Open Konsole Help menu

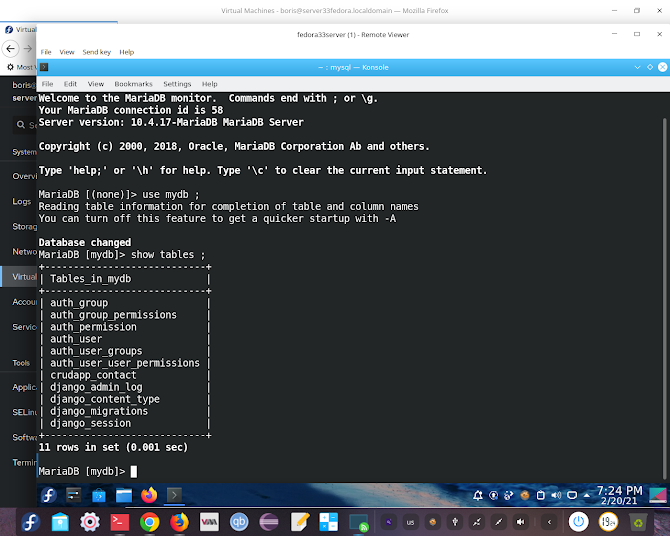pos(209,84)
